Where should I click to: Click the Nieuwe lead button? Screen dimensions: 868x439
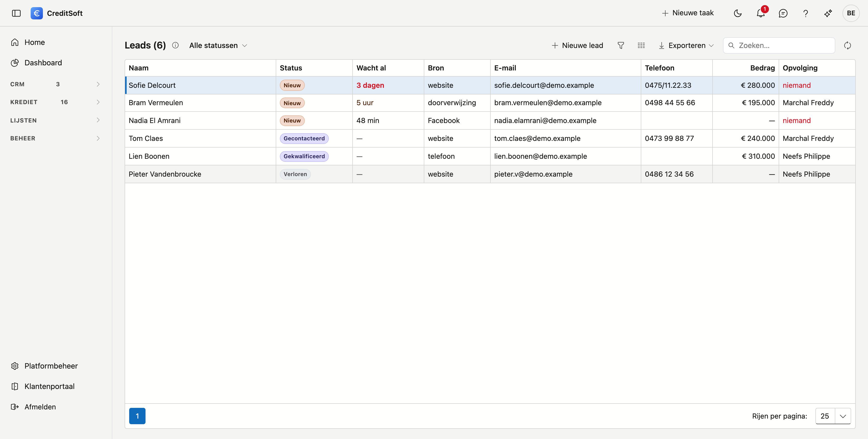pyautogui.click(x=577, y=45)
